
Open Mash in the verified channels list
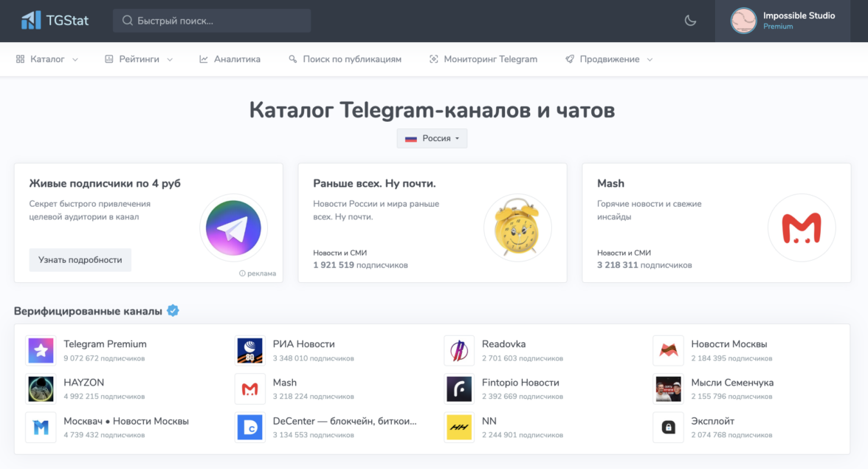[285, 383]
